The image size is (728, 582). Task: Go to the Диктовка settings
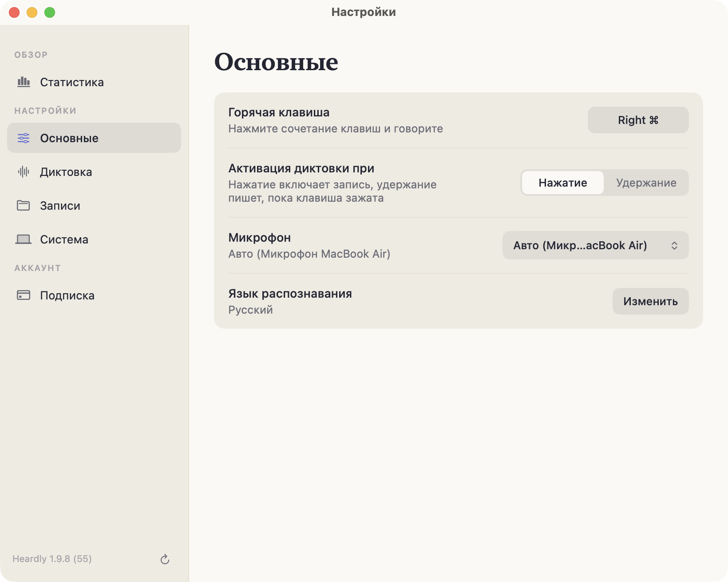click(x=94, y=172)
